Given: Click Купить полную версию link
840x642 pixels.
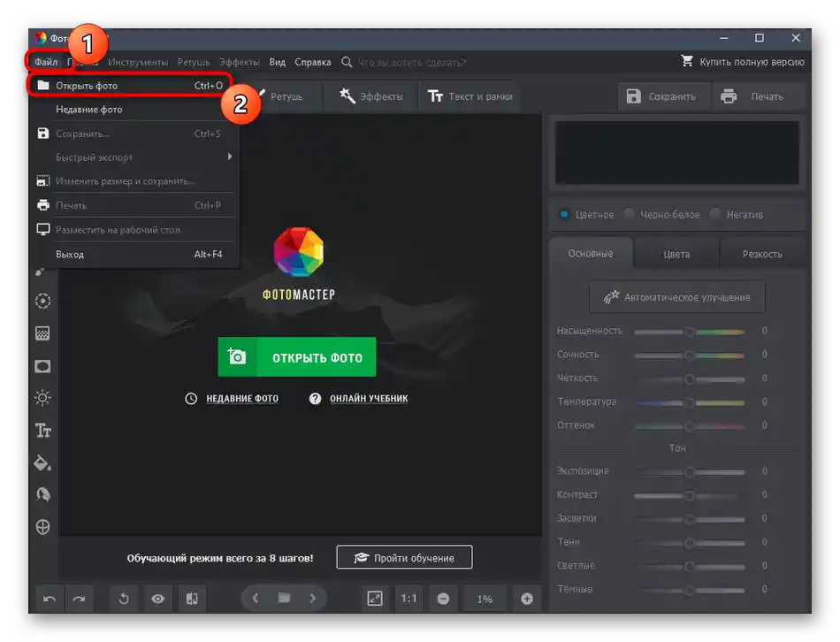Looking at the screenshot, I should coord(752,62).
